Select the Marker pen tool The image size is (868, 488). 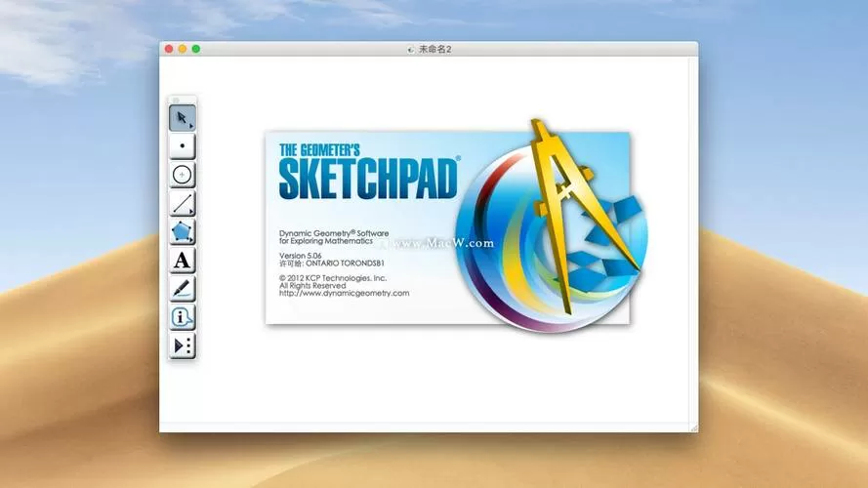[x=183, y=289]
